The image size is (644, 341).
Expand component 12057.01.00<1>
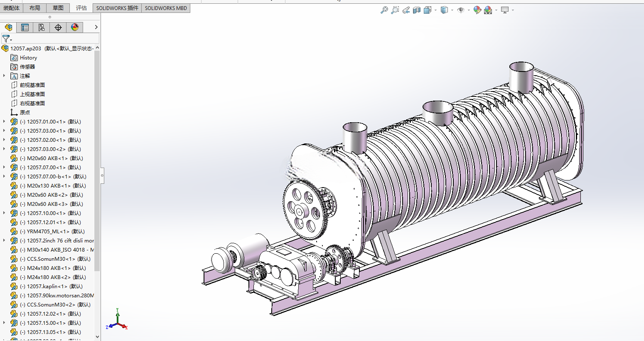(x=4, y=122)
